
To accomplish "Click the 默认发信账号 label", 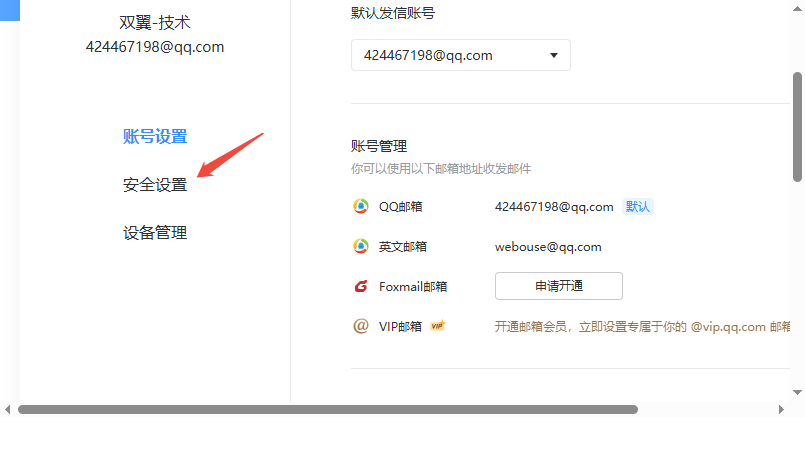I will pyautogui.click(x=393, y=13).
